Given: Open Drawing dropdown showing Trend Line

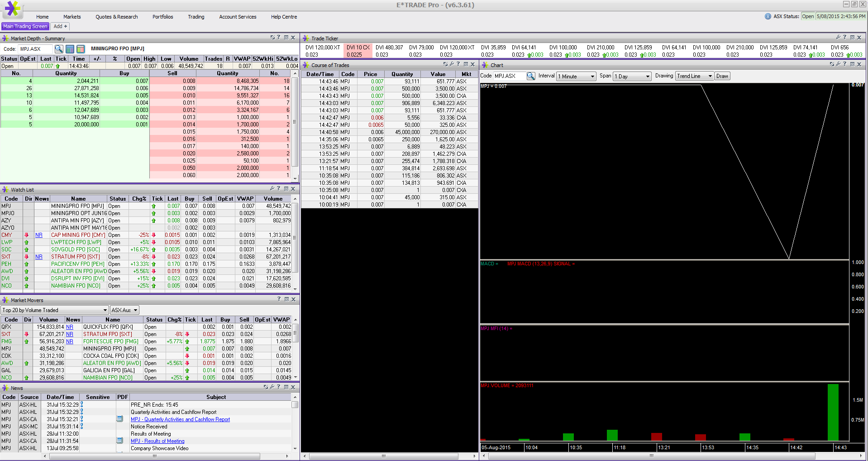Looking at the screenshot, I should 694,76.
